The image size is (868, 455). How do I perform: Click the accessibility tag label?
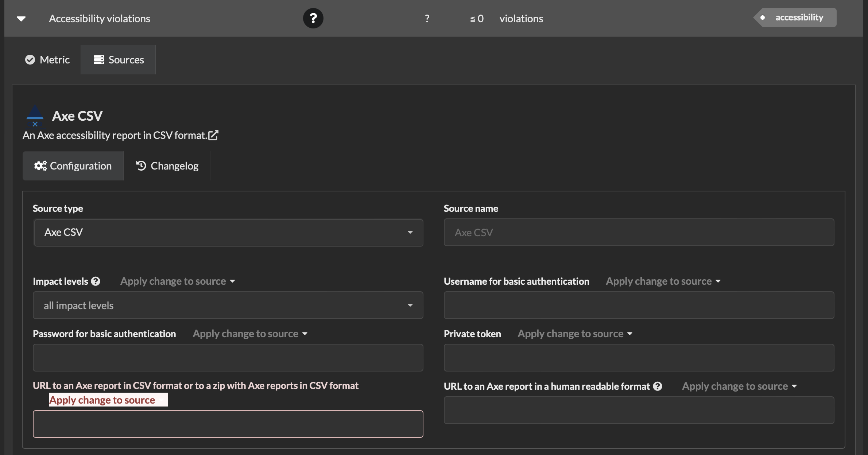click(795, 17)
